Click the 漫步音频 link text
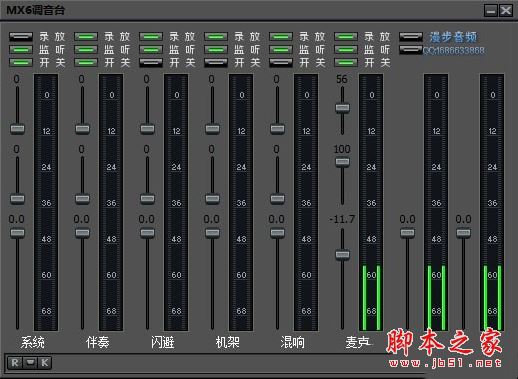The height and width of the screenshot is (379, 518). (x=453, y=37)
